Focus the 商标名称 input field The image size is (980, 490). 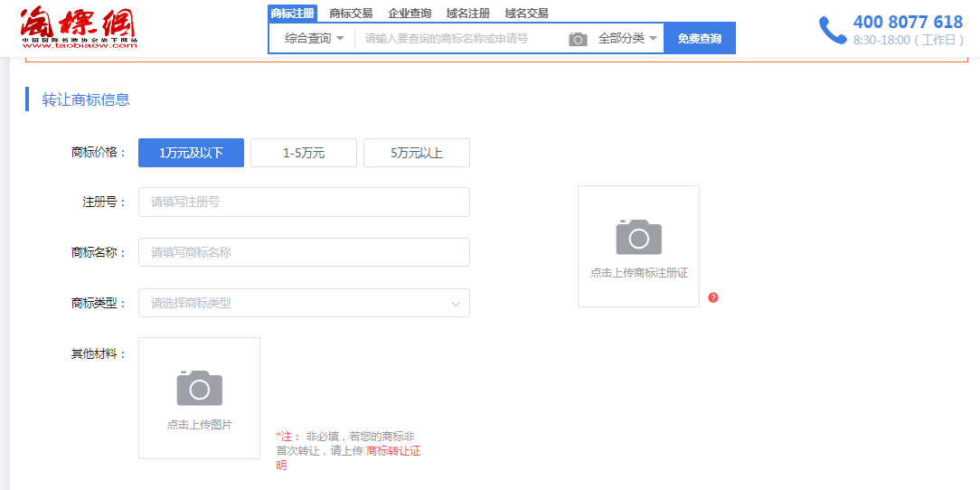coord(304,252)
